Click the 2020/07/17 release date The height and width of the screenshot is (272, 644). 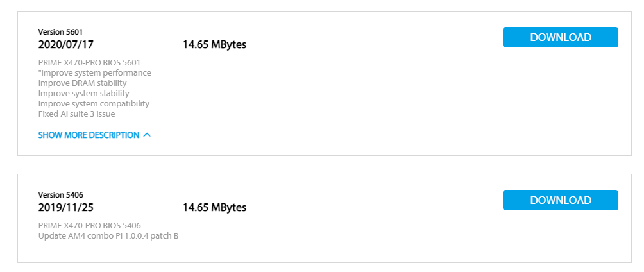[x=66, y=45]
